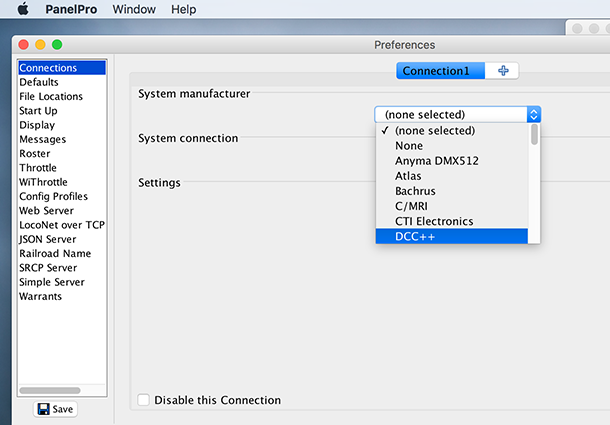
Task: Open Simple Server preferences
Action: 62,282
